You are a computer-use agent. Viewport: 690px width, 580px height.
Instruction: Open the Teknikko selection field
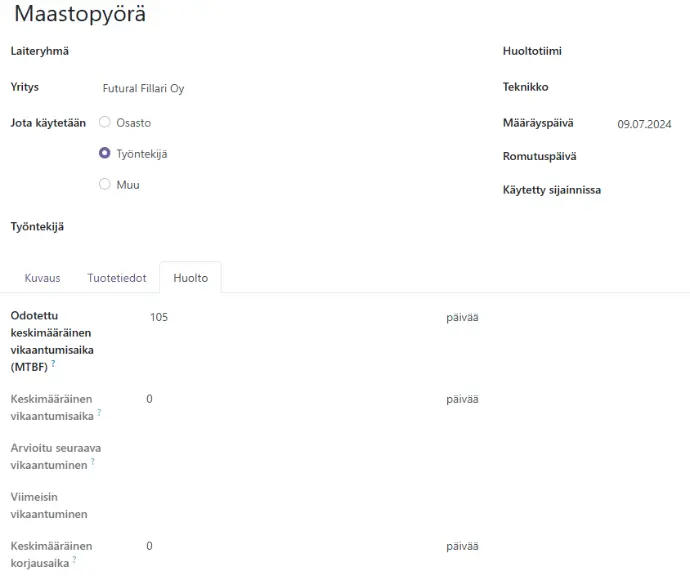pos(648,87)
